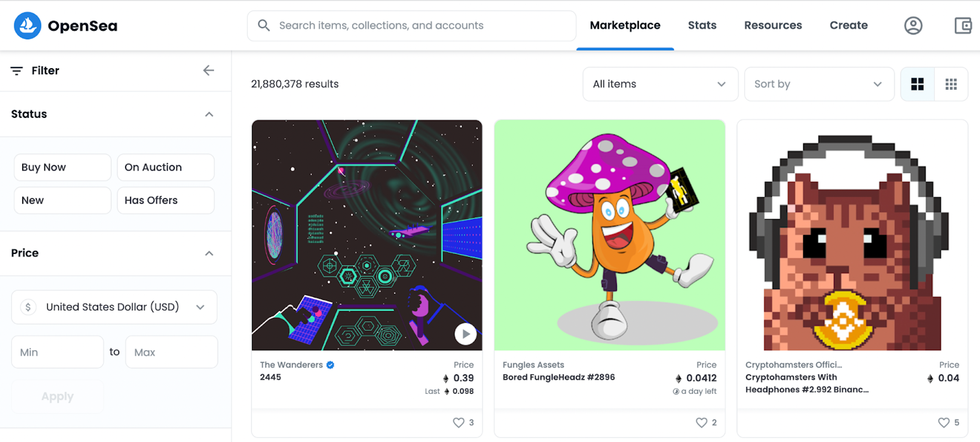This screenshot has height=442, width=980.
Task: Click the Max price field
Action: (x=171, y=352)
